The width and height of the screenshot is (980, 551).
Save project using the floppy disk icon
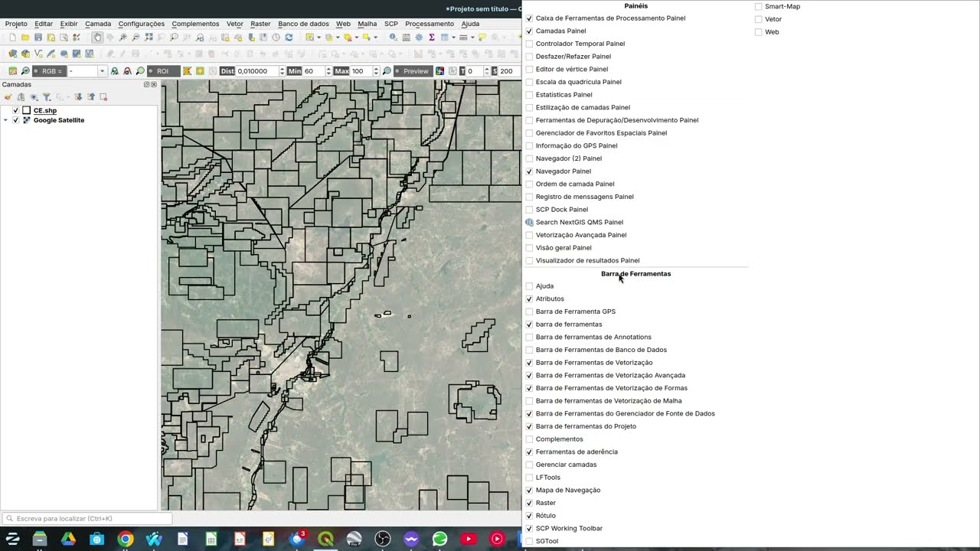click(x=38, y=37)
